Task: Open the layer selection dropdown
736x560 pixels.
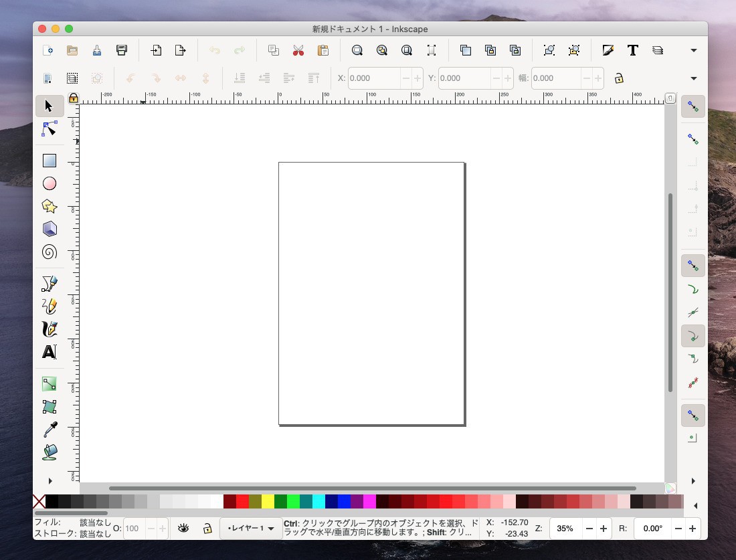Action: (x=251, y=529)
